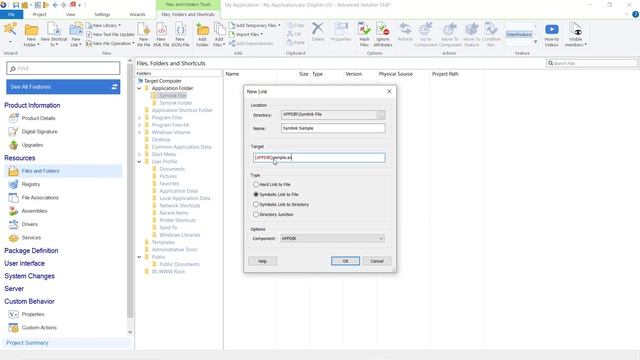The height and width of the screenshot is (360, 640).
Task: Open Project Summary link
Action: click(27, 343)
